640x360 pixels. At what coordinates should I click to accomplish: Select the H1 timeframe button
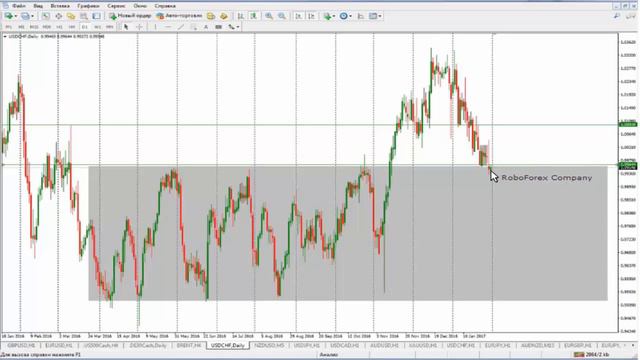pos(59,27)
